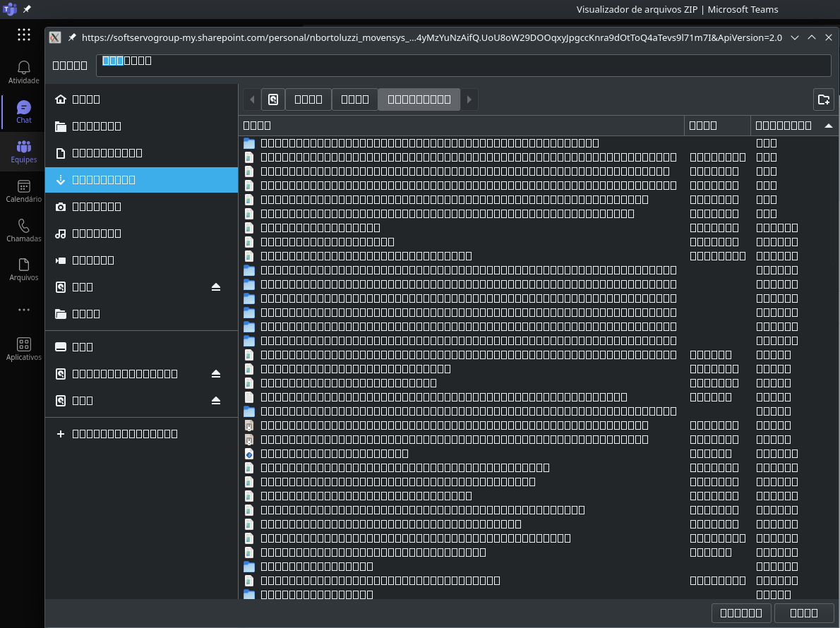
Task: Open Other Locations with plus icon
Action: click(141, 434)
